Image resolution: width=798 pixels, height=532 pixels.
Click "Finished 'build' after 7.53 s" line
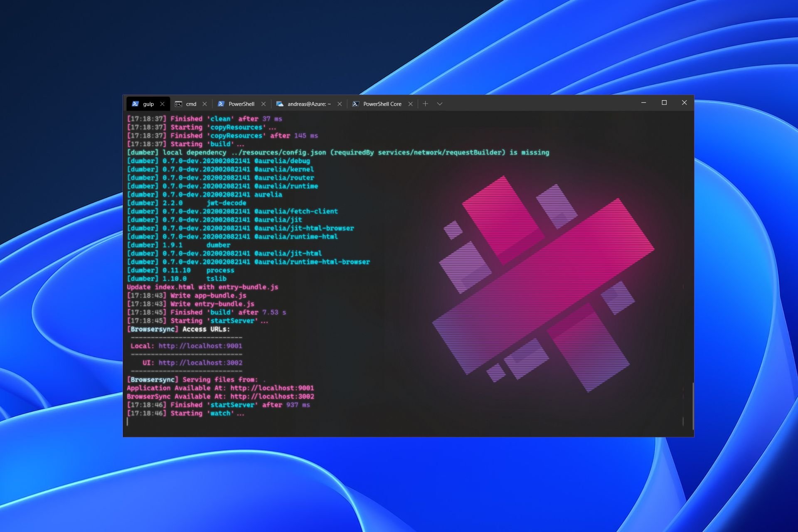click(x=207, y=312)
